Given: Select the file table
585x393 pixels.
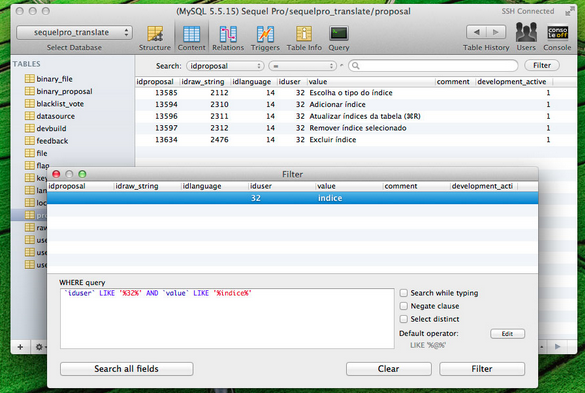Looking at the screenshot, I should click(36, 153).
